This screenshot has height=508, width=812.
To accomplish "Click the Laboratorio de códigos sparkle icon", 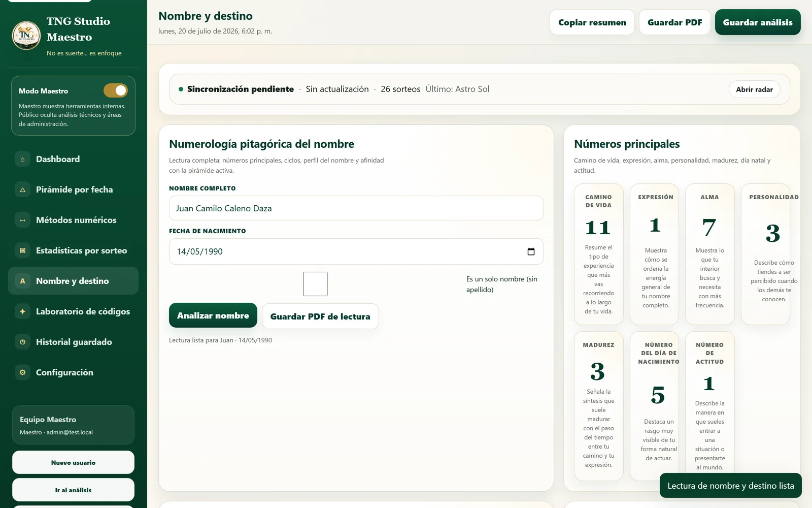I will pos(22,311).
